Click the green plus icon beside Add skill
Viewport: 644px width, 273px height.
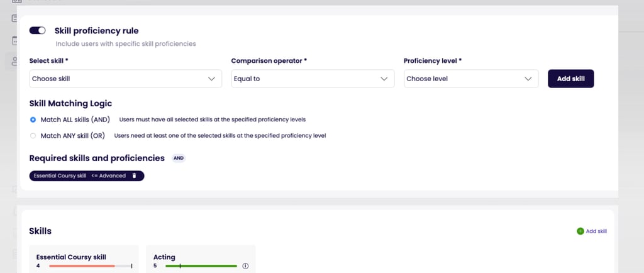[580, 231]
